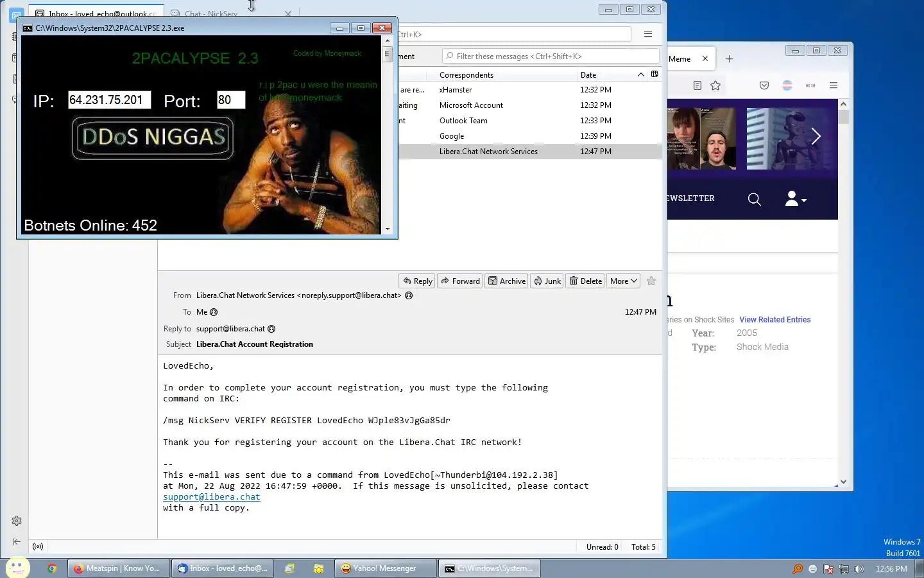Collapse the Thunderbird spaces toolbar

[x=17, y=542]
